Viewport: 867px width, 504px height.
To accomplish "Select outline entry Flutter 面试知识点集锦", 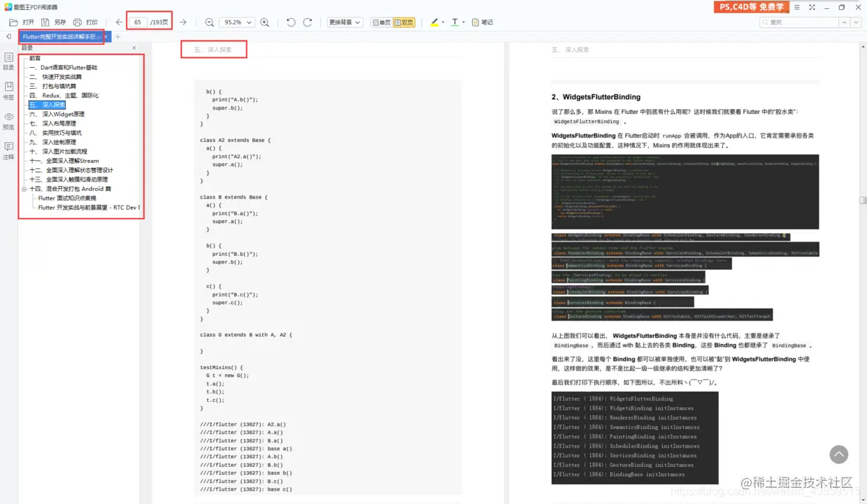I will pyautogui.click(x=67, y=199).
